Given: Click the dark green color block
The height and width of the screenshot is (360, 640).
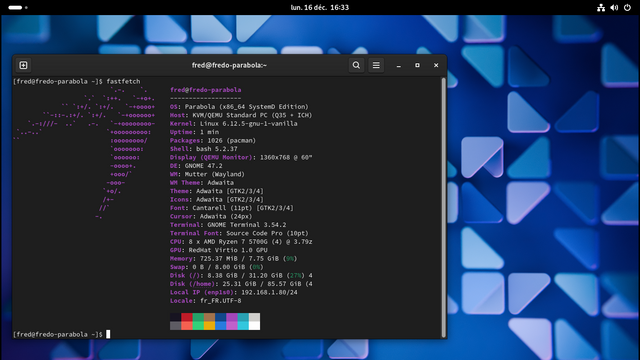Looking at the screenshot, I should click(198, 317).
